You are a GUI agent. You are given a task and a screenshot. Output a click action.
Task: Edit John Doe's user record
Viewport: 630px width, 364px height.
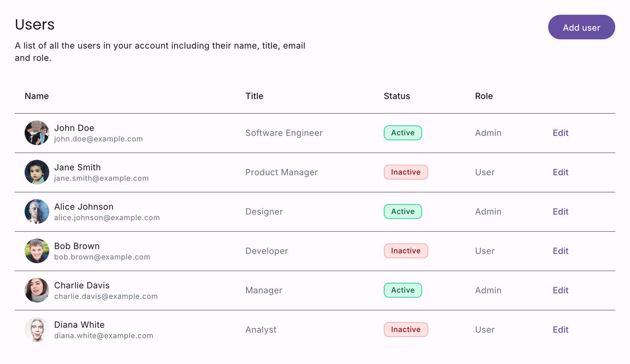click(561, 133)
